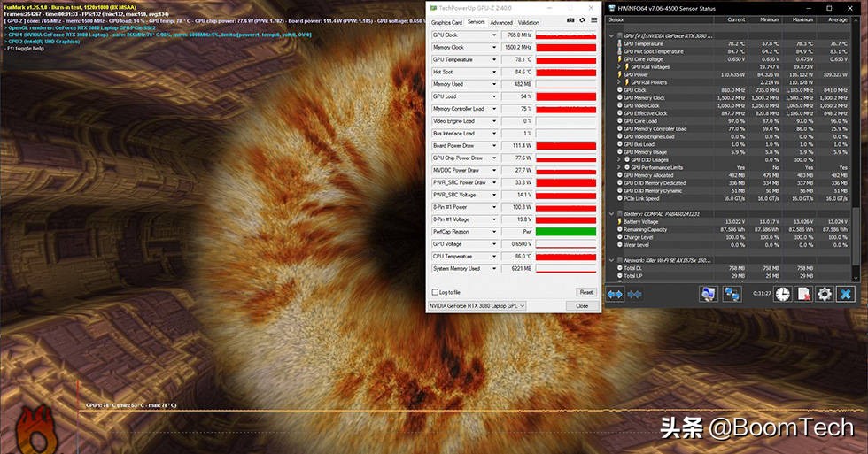Open the PerfCap Reason sensor dropdown
Image resolution: width=868 pixels, height=454 pixels.
click(494, 232)
